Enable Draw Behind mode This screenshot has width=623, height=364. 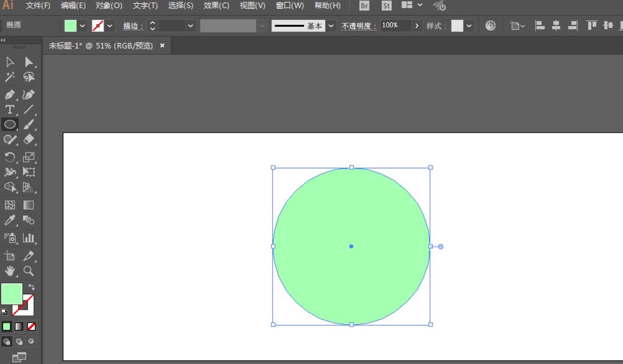(x=19, y=342)
